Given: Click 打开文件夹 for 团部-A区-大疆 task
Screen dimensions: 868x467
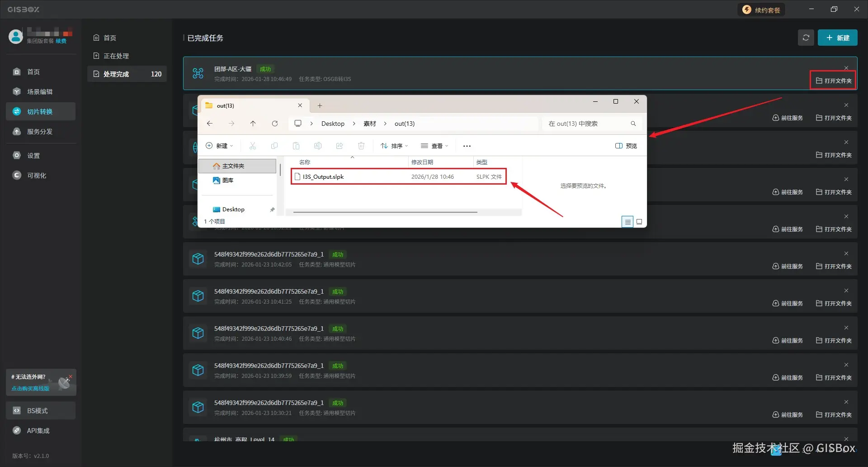Looking at the screenshot, I should [x=834, y=81].
